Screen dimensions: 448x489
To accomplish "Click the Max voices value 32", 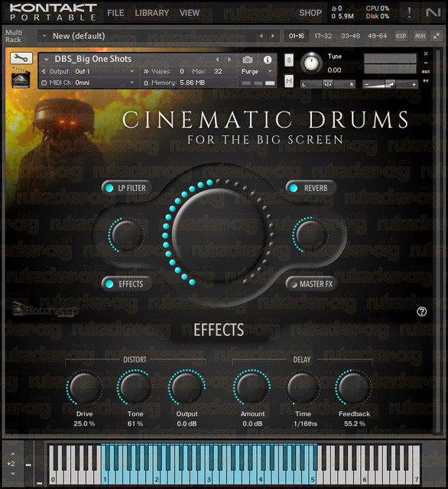I will [218, 71].
